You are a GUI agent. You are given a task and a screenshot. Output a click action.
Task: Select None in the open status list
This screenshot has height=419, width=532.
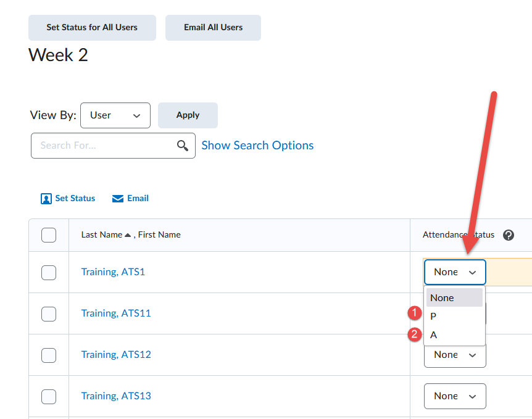click(x=443, y=297)
